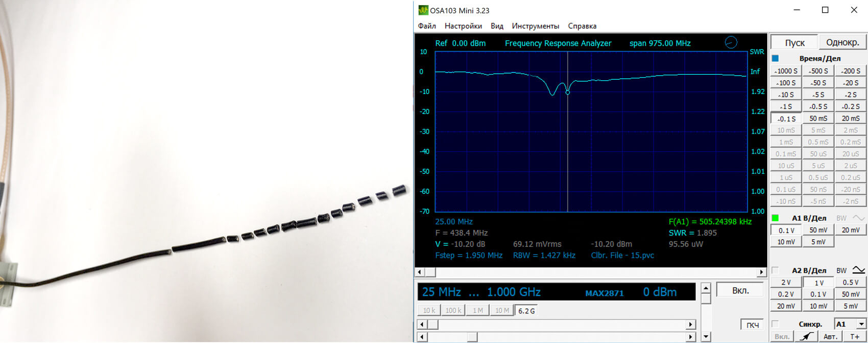868x343 pixels.
Task: Set A1 scale to 10 mV
Action: tap(786, 242)
